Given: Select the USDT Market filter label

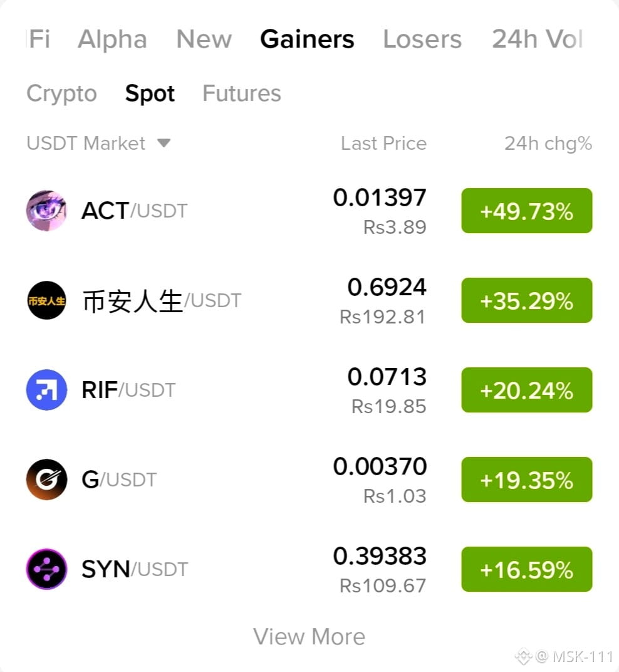Looking at the screenshot, I should (x=86, y=143).
